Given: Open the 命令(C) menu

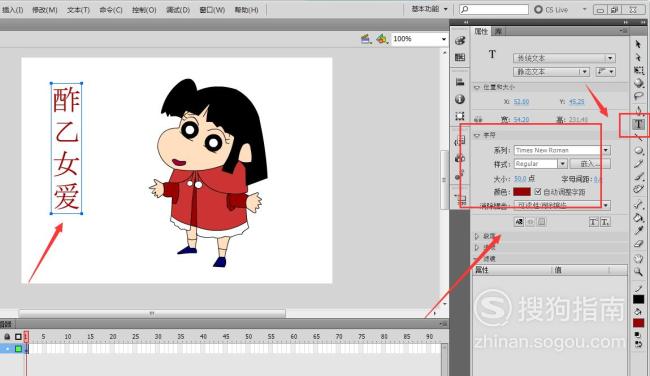Looking at the screenshot, I should point(111,10).
